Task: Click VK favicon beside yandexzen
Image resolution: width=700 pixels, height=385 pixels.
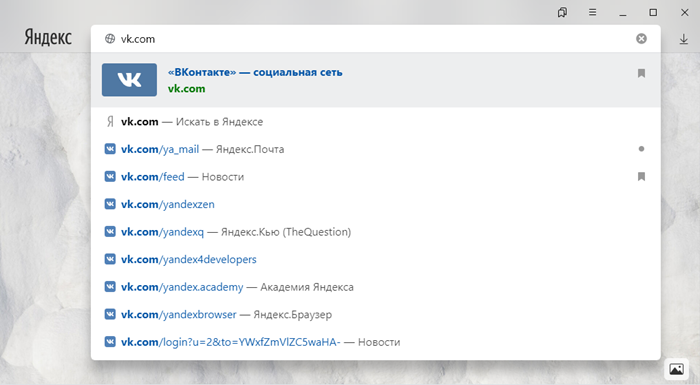Action: tap(110, 204)
